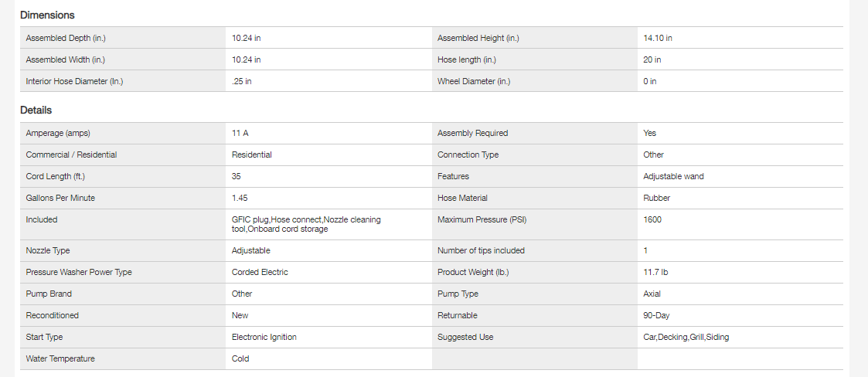Click the Wheel Diameter (in.) label
Screen dimensions: 868x377
pyautogui.click(x=474, y=81)
